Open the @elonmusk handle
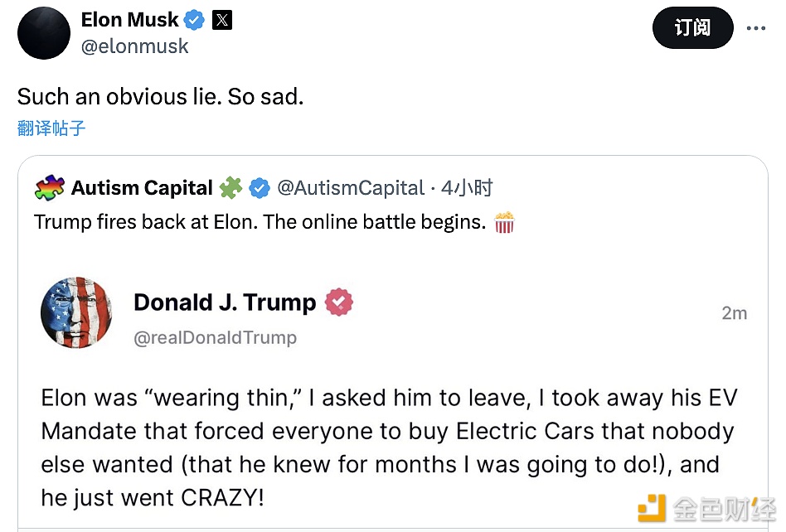The width and height of the screenshot is (786, 532). pyautogui.click(x=134, y=46)
